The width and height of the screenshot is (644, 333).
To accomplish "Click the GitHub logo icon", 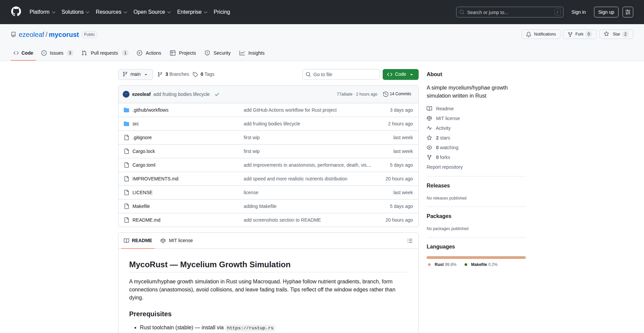I will click(x=16, y=12).
